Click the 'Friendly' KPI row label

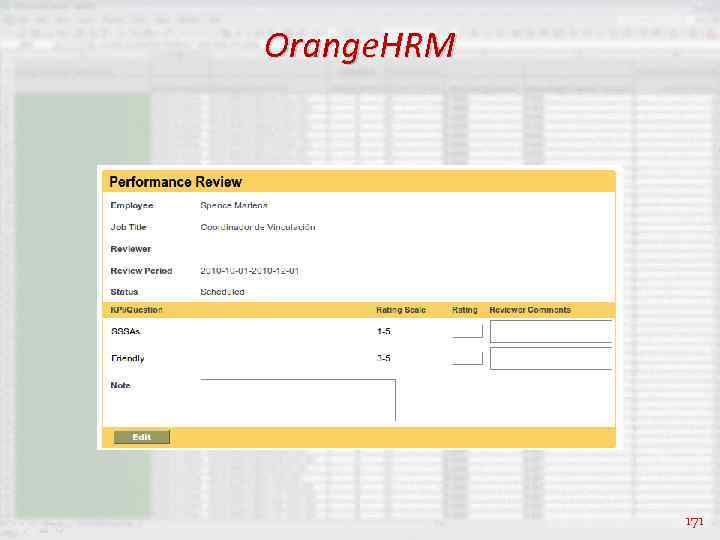coord(128,358)
